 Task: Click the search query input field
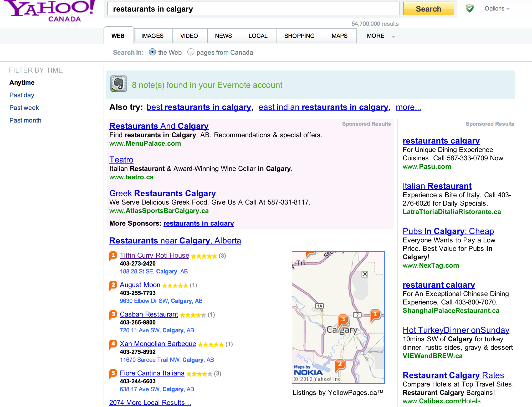(253, 9)
